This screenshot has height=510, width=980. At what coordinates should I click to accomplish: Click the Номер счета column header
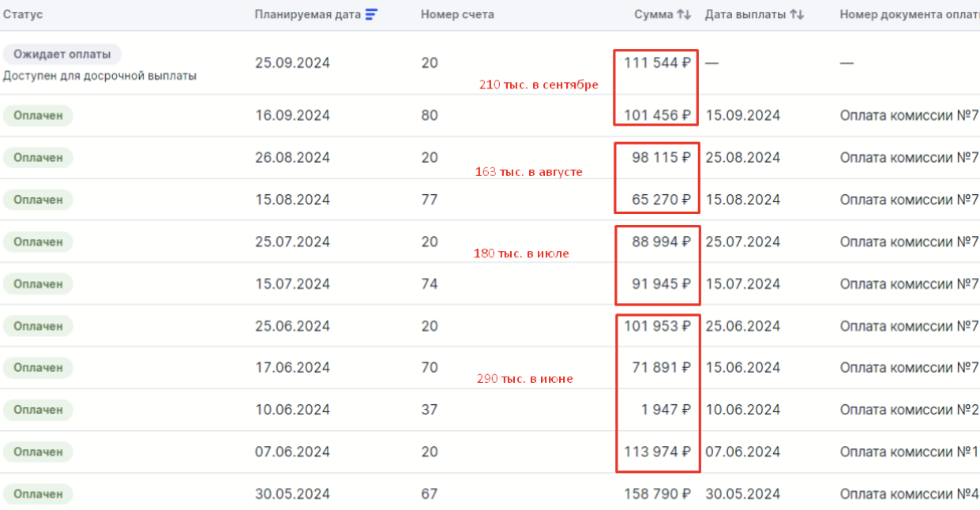pos(457,14)
